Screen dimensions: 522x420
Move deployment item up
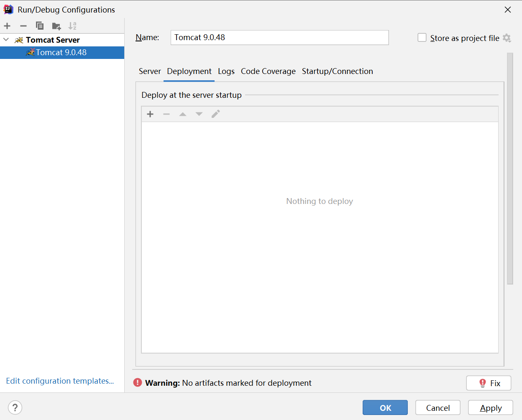[183, 114]
